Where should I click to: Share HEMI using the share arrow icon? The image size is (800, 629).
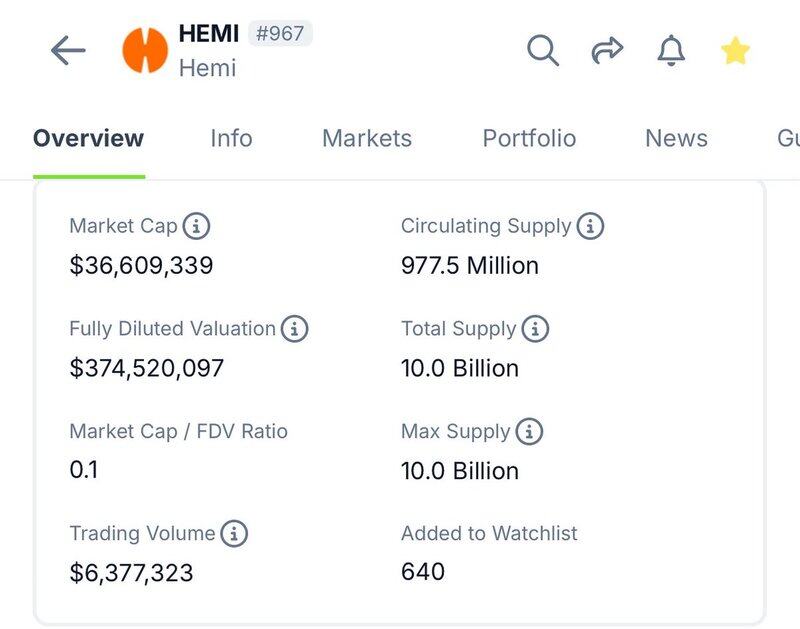tap(607, 50)
